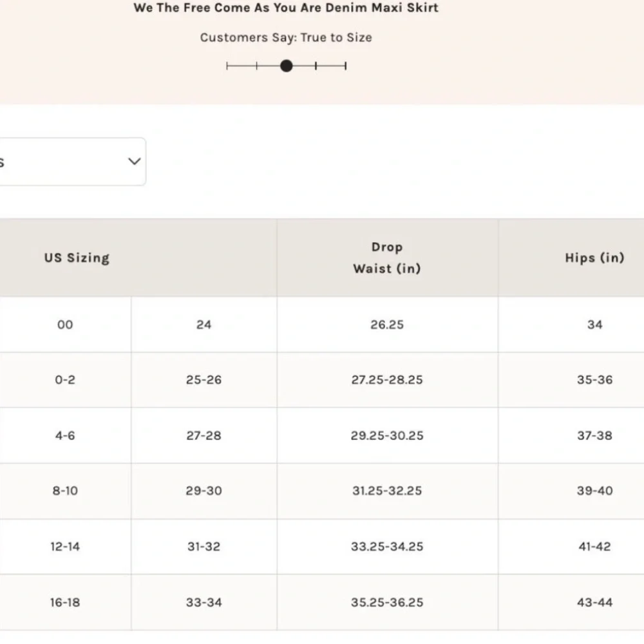Click the US Sizing column header
This screenshot has width=644, height=644.
[x=77, y=258]
